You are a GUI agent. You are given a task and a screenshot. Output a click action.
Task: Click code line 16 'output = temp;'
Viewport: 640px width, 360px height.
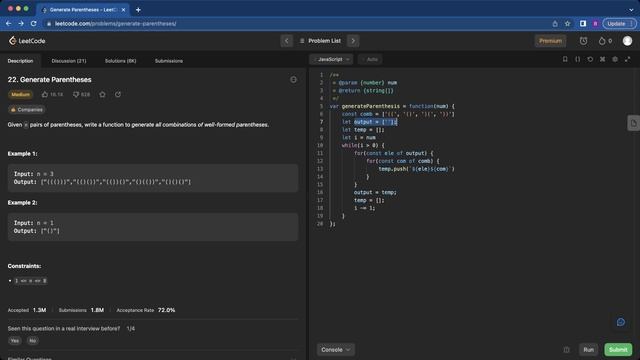pyautogui.click(x=375, y=192)
